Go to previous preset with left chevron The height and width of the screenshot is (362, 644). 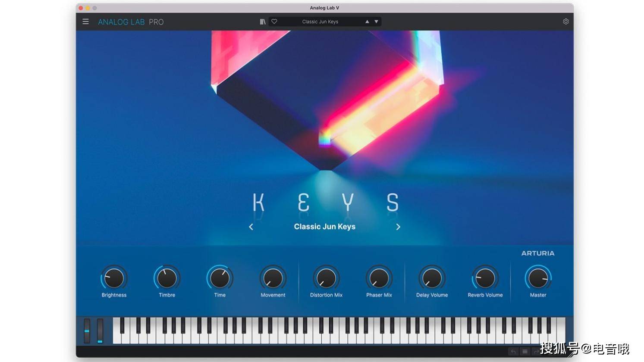coord(251,227)
